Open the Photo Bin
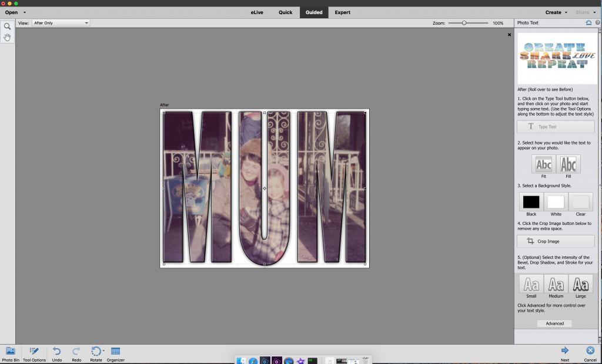 click(x=11, y=354)
